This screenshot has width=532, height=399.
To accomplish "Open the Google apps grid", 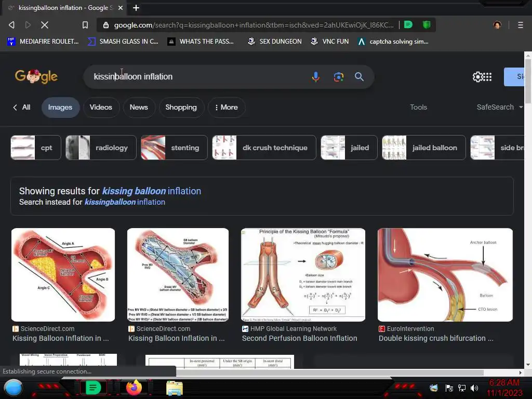I will coord(487,77).
